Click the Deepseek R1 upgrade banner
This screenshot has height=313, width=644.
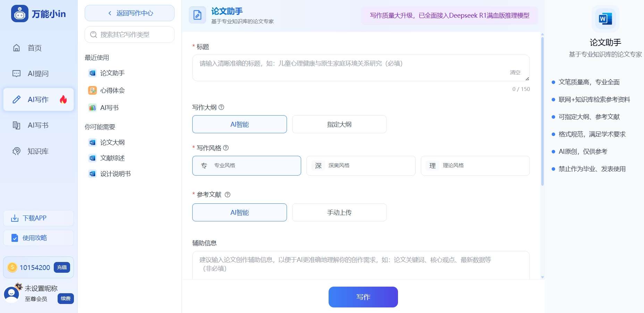449,15
